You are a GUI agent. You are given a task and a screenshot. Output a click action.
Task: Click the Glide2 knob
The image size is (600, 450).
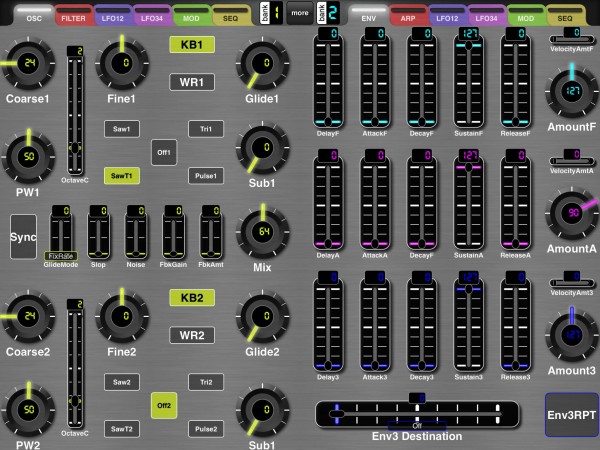pos(263,316)
